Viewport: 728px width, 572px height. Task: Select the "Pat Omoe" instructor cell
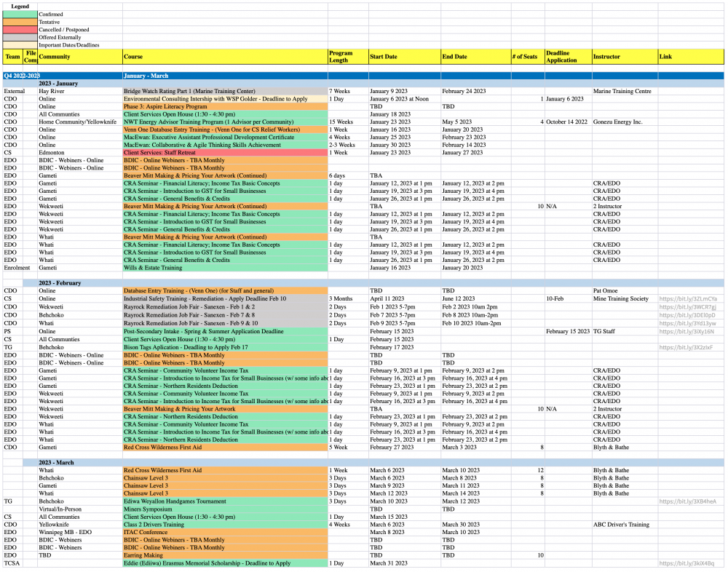coord(625,291)
